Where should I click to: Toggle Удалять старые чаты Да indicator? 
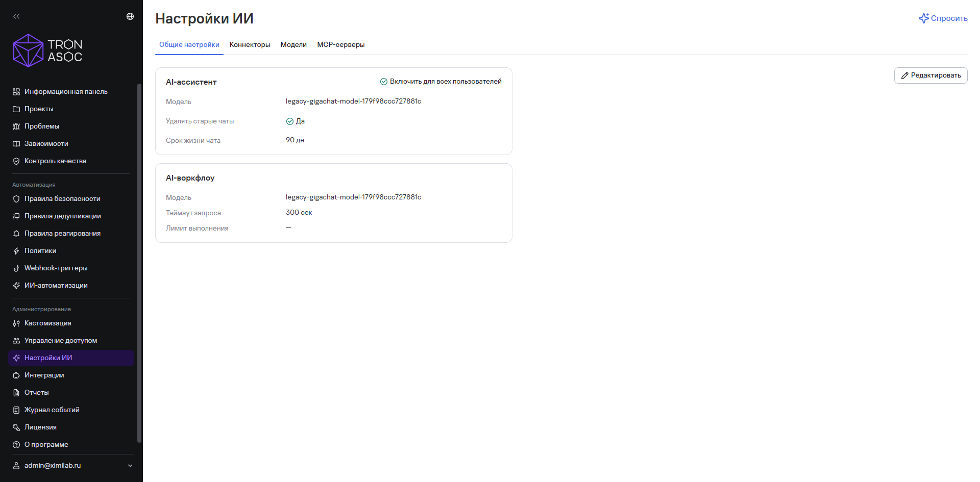pyautogui.click(x=290, y=121)
